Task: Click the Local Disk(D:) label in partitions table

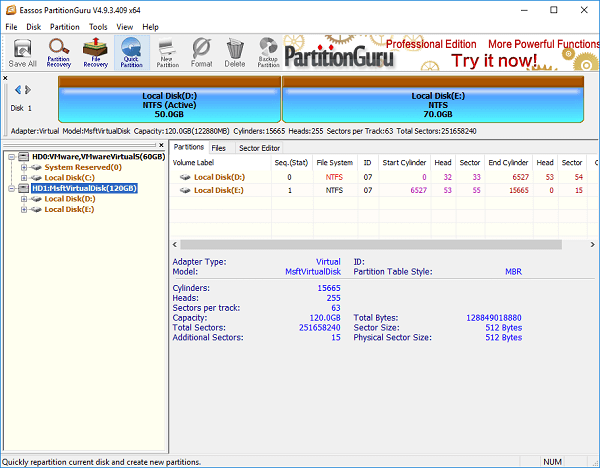Action: pyautogui.click(x=219, y=177)
